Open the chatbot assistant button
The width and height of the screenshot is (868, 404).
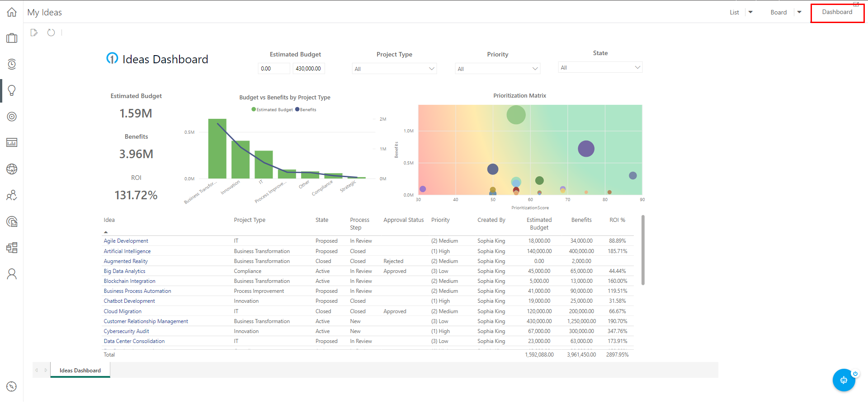tap(844, 380)
